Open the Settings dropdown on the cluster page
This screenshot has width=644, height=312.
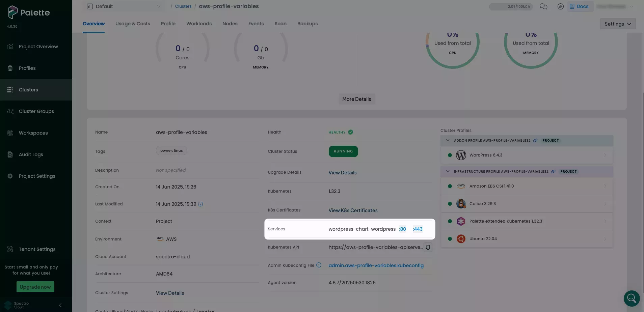click(x=617, y=24)
